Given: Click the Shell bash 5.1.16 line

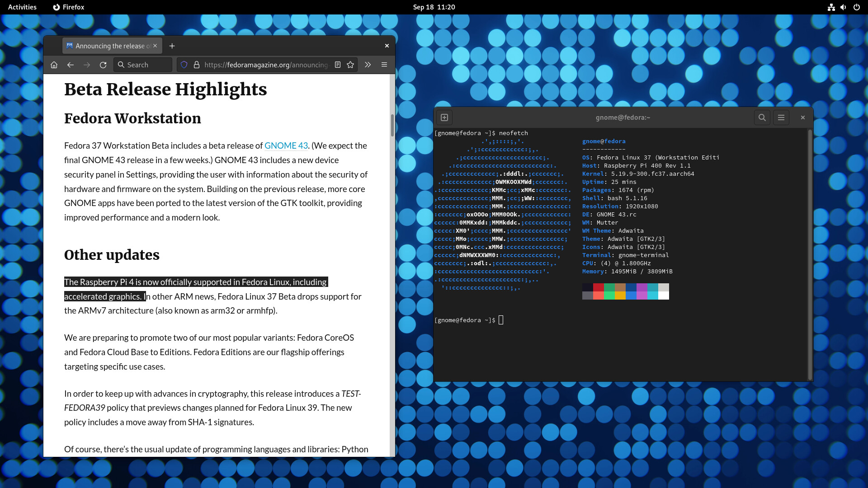Looking at the screenshot, I should click(x=614, y=198).
